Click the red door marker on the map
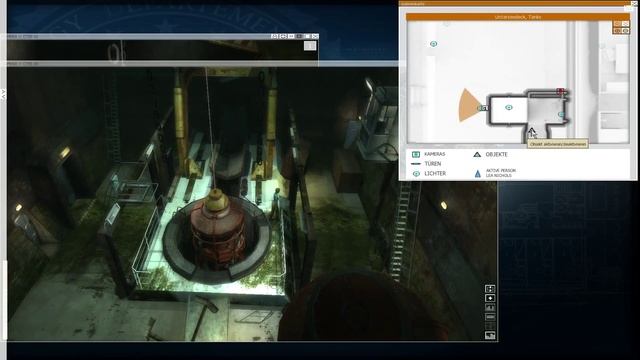Screen dimensions: 640x360 (x=561, y=91)
